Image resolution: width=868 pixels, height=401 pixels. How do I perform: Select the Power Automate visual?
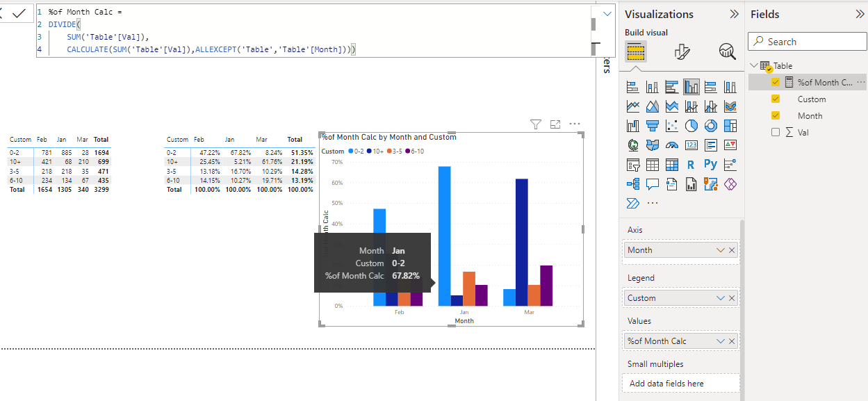click(633, 204)
